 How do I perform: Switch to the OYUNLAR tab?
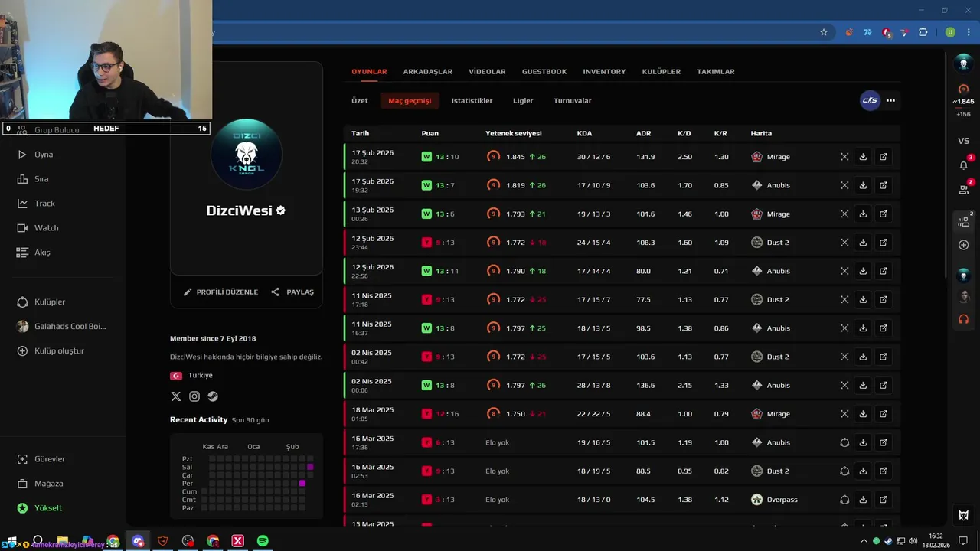pos(369,72)
